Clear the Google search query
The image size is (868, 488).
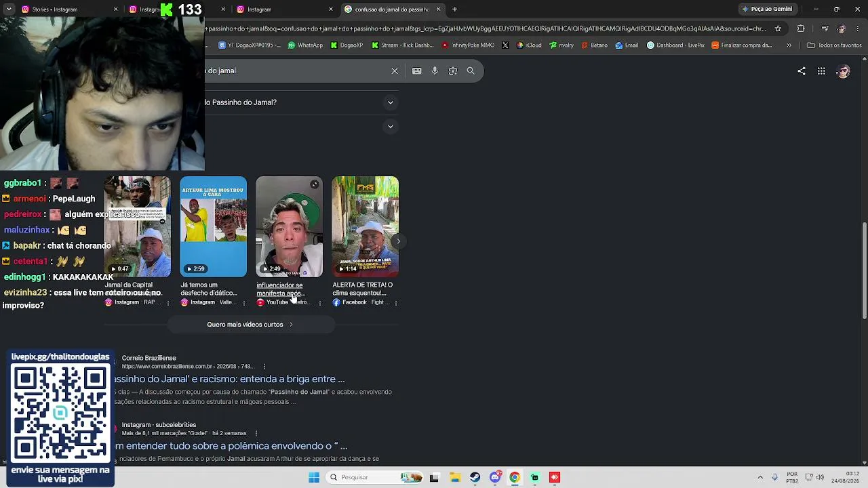[x=395, y=70]
